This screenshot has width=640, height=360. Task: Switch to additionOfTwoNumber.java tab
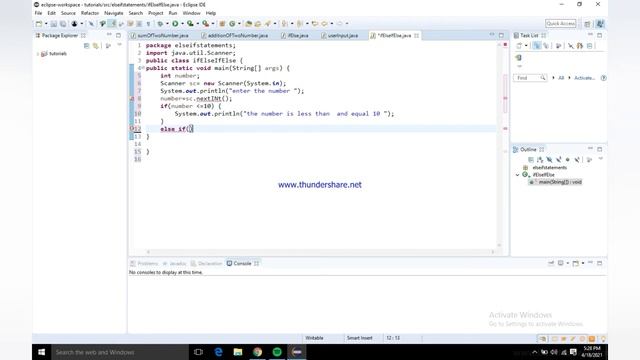[x=238, y=36]
